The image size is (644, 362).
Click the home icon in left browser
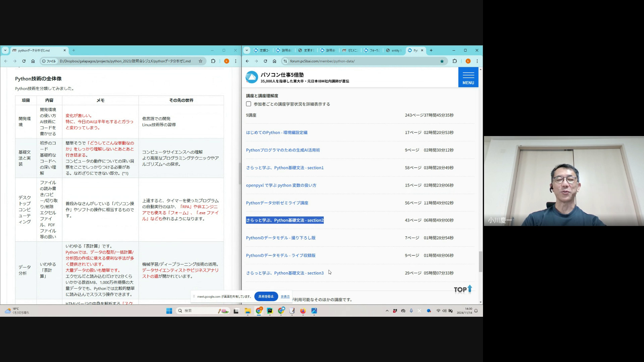(33, 61)
